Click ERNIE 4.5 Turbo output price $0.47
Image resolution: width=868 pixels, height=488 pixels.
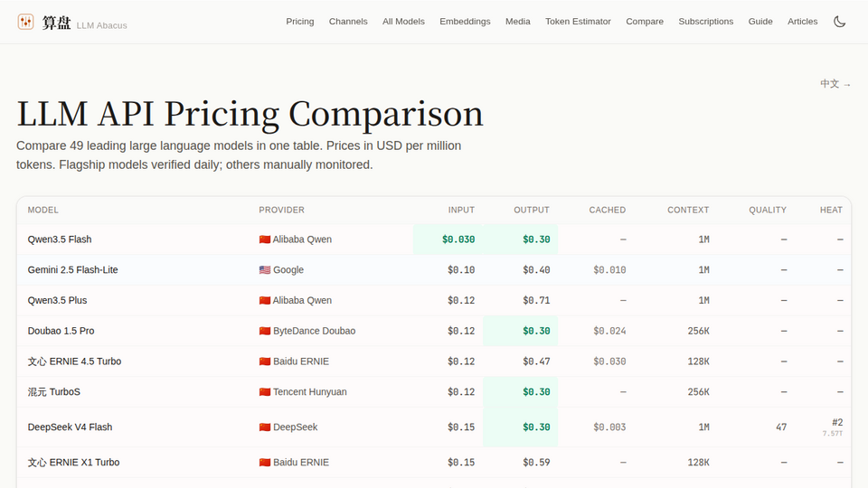536,361
